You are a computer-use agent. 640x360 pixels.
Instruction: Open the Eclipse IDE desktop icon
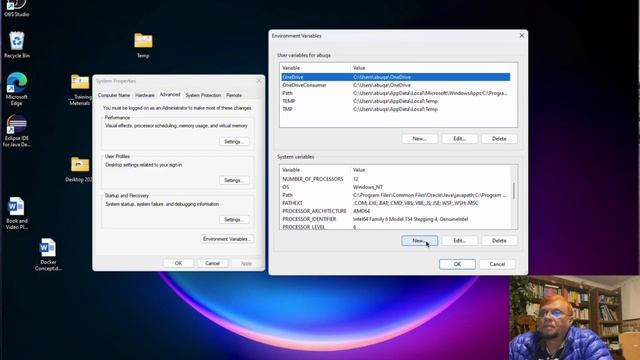[x=16, y=131]
